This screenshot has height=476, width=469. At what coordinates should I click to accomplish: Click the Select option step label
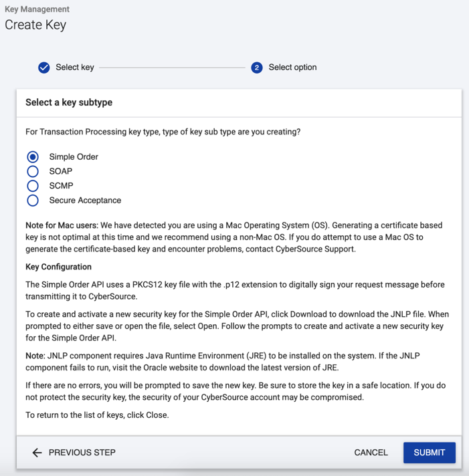292,68
